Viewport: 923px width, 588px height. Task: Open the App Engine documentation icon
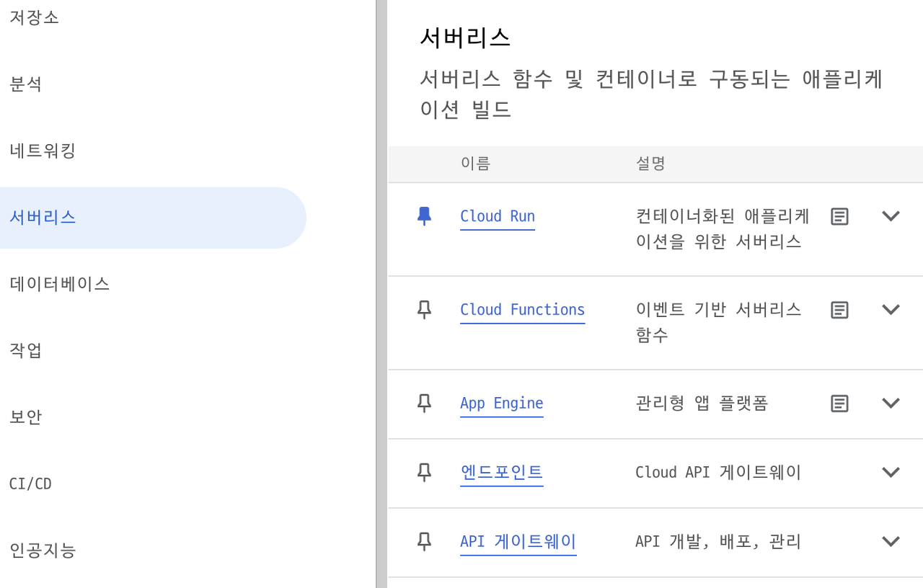tap(839, 404)
